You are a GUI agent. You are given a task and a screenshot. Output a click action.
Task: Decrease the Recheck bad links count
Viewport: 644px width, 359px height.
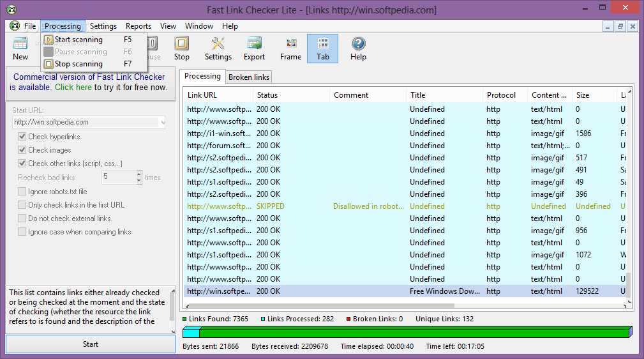tap(139, 181)
